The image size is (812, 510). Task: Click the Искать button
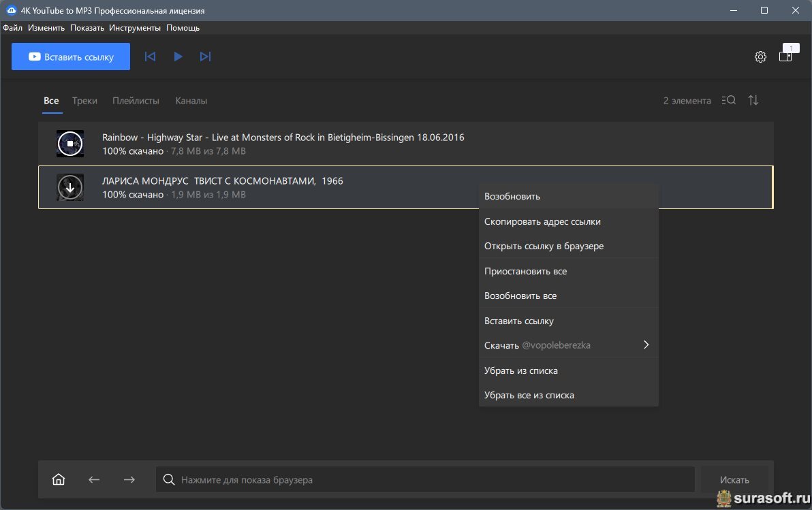(734, 479)
